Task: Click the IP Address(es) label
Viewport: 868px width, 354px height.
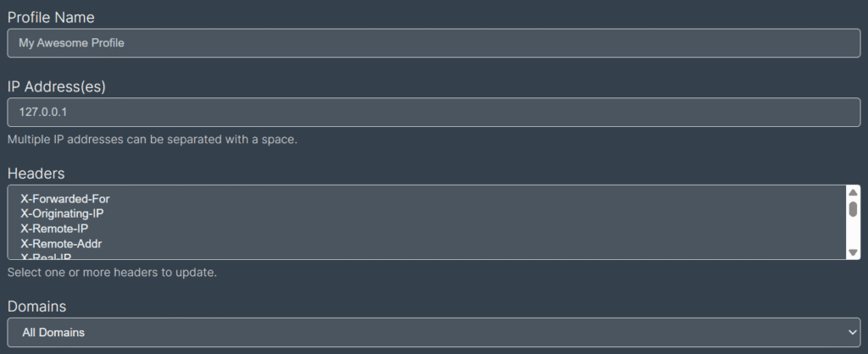Action: pos(56,86)
